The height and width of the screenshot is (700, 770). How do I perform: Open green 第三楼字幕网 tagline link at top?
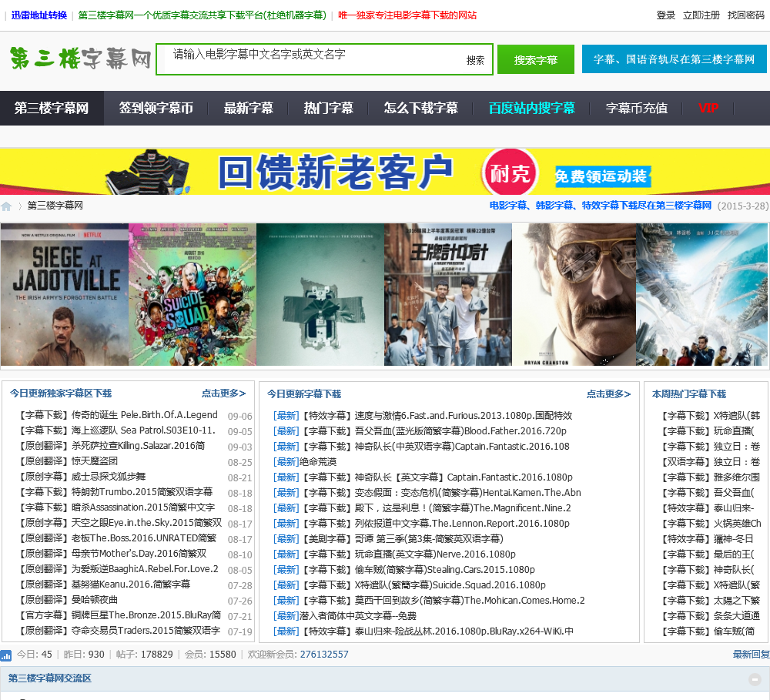coord(203,15)
